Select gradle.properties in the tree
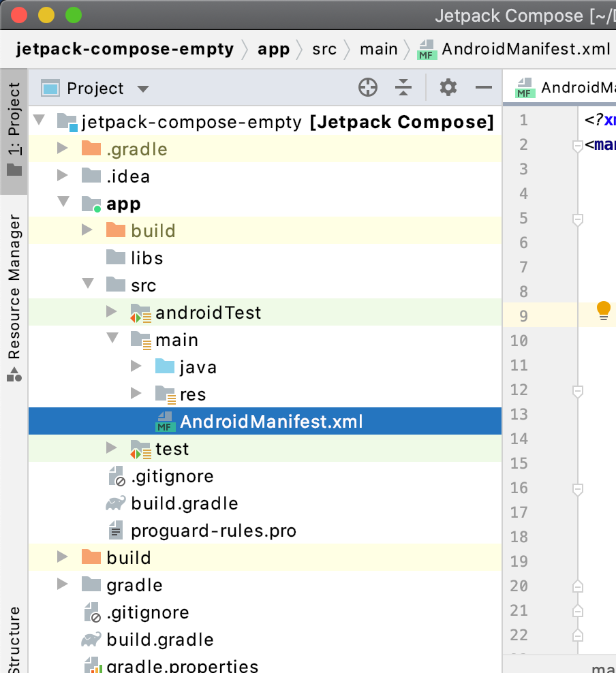The width and height of the screenshot is (616, 673). (265, 666)
